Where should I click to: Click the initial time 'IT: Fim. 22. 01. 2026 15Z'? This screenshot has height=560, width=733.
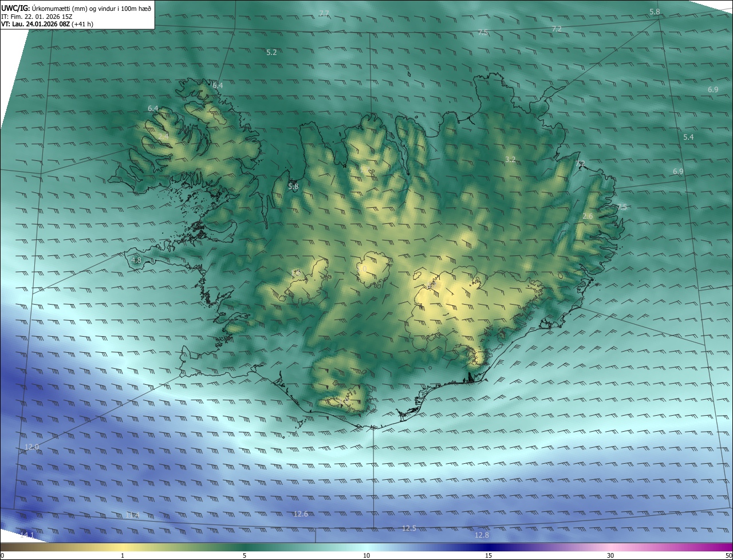[37, 17]
